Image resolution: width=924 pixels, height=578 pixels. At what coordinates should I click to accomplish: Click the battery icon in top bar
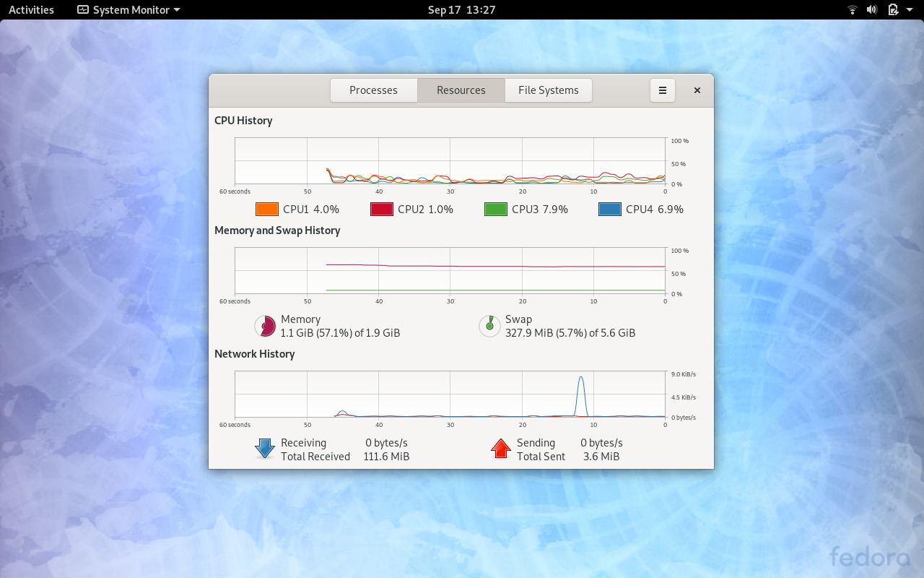tap(893, 10)
